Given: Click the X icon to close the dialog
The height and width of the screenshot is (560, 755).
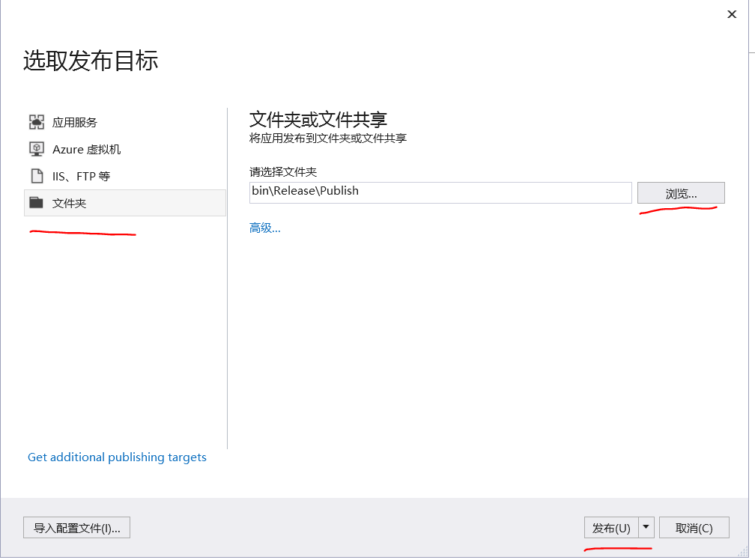Looking at the screenshot, I should click(x=732, y=14).
